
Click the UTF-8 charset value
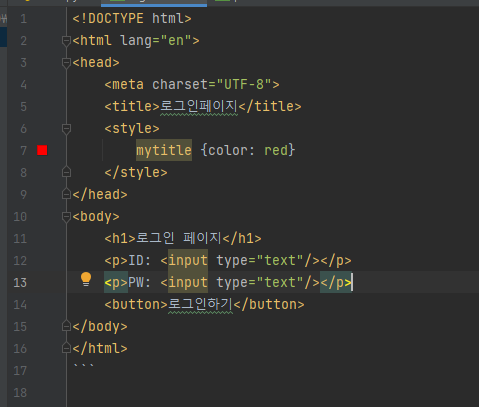[244, 85]
